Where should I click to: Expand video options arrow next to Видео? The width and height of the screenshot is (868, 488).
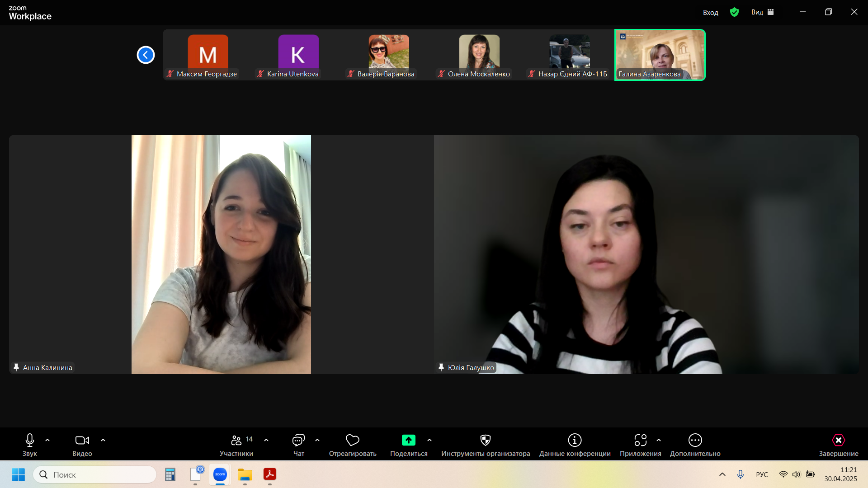tap(103, 440)
